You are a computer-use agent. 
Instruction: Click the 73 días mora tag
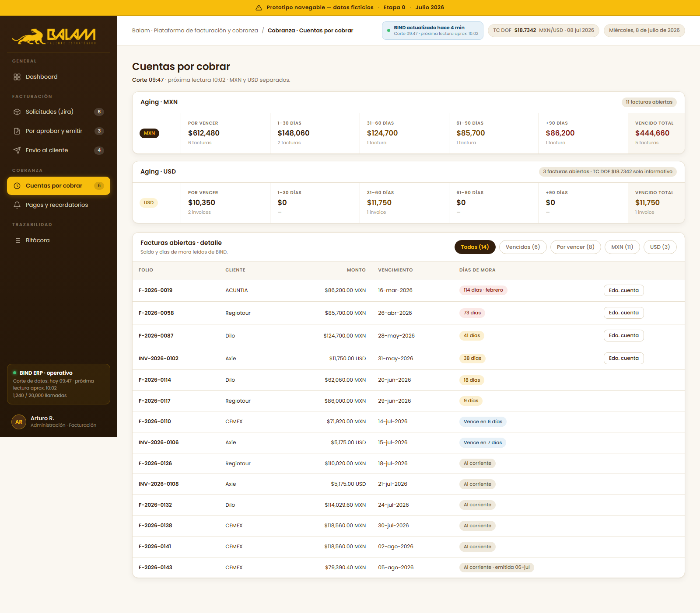(472, 313)
